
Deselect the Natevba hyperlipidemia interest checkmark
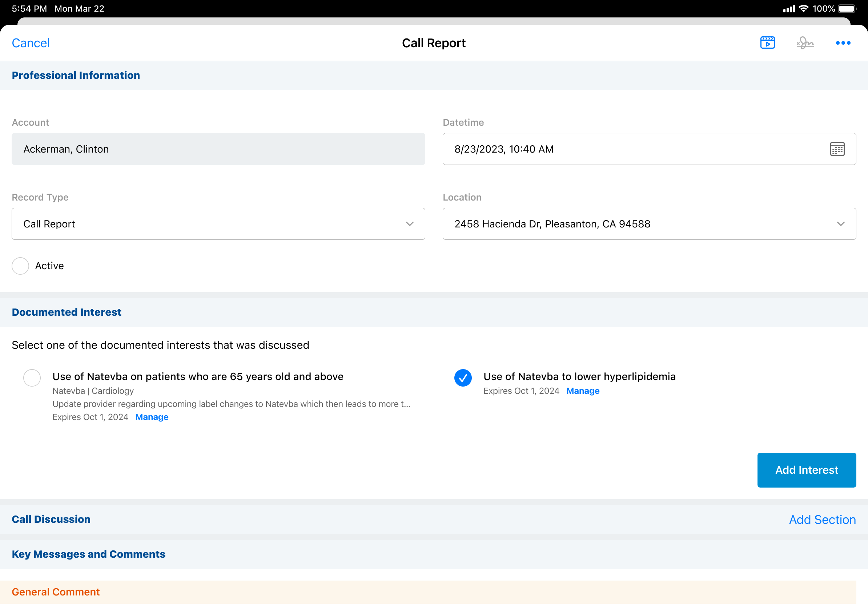pos(463,377)
